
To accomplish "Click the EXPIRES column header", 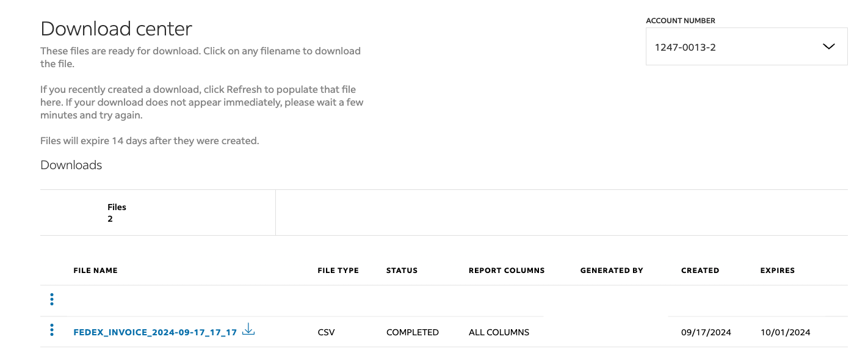I will 777,271.
